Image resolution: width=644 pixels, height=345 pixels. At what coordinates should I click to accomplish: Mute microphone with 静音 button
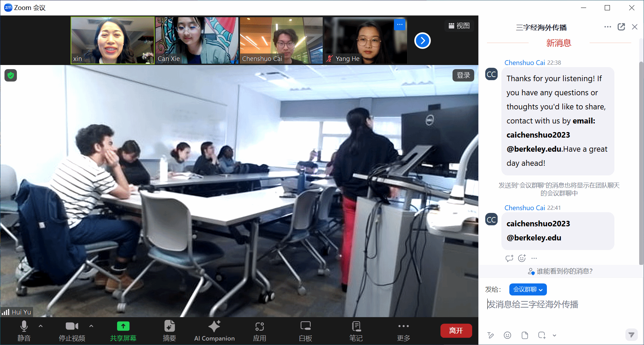coord(24,331)
